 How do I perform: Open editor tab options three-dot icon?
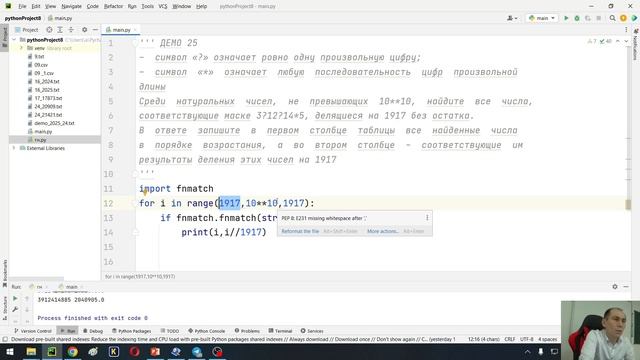point(626,30)
